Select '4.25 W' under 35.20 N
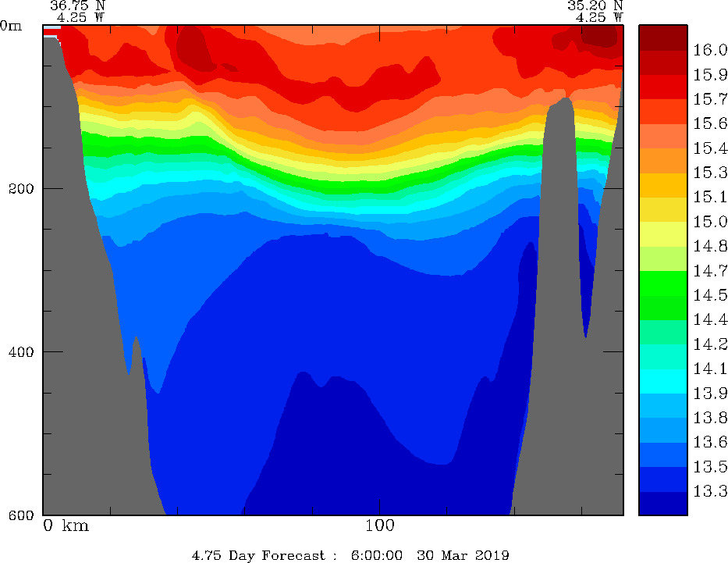Image resolution: width=728 pixels, height=563 pixels. pos(599,18)
